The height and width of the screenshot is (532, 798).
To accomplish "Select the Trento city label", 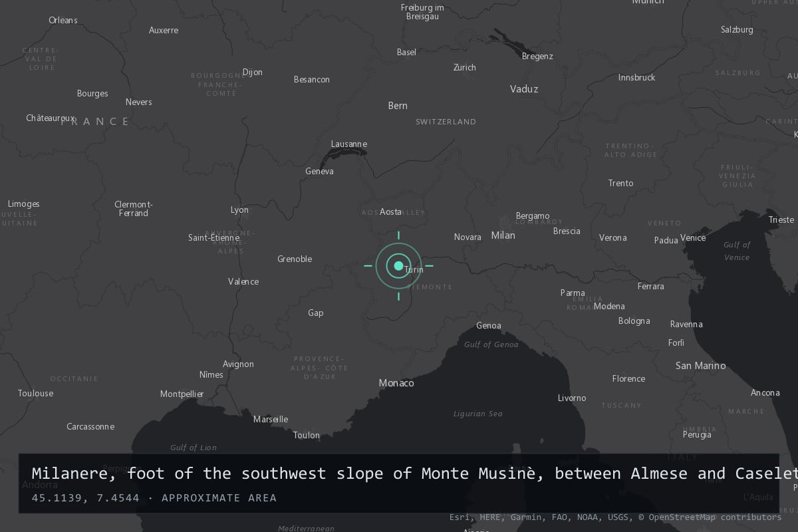I will pyautogui.click(x=620, y=184).
